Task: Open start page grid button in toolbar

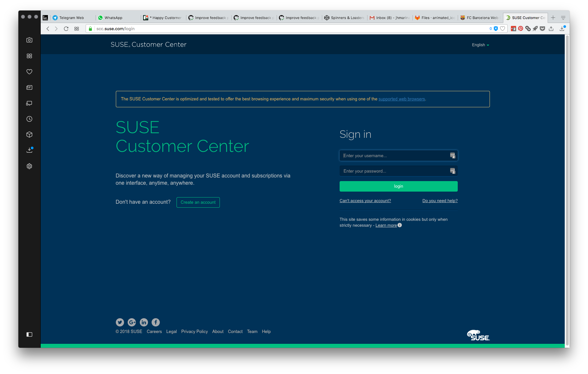Action: point(76,29)
